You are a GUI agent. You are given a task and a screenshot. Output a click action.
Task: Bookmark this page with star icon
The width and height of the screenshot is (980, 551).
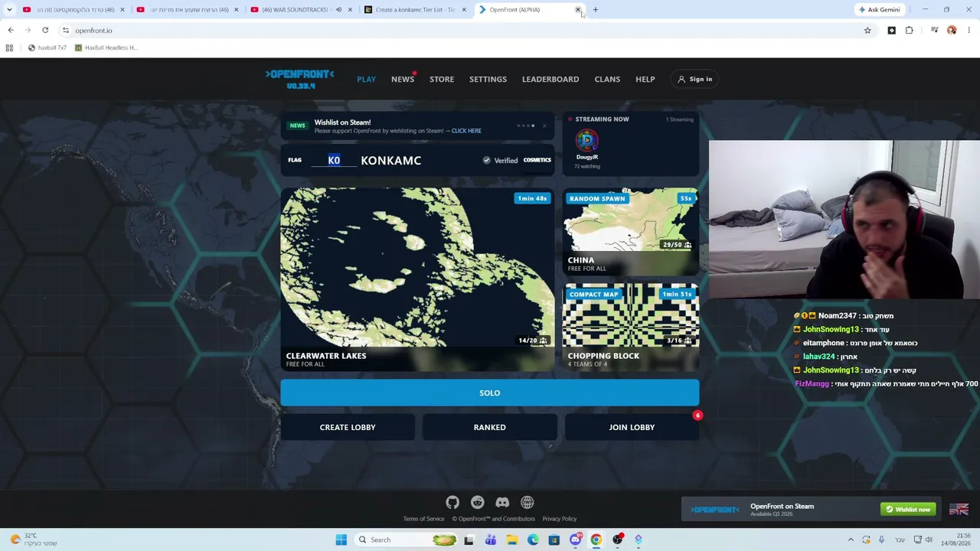[x=867, y=30]
